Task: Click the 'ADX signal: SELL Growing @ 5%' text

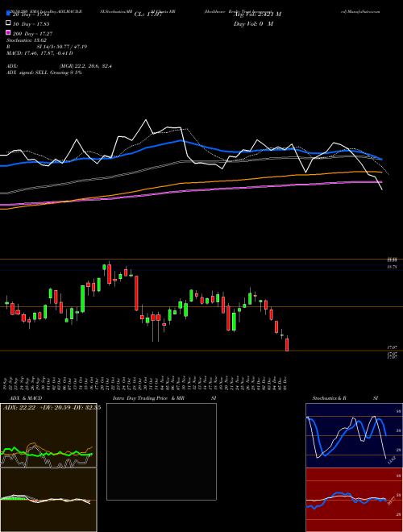Action: click(44, 73)
